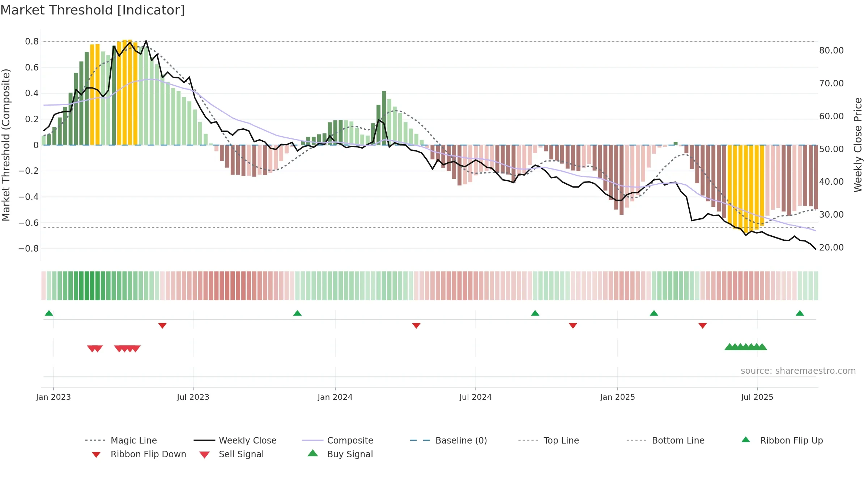Click the Jan 2024 axis label
This screenshot has width=868, height=488.
click(x=335, y=397)
